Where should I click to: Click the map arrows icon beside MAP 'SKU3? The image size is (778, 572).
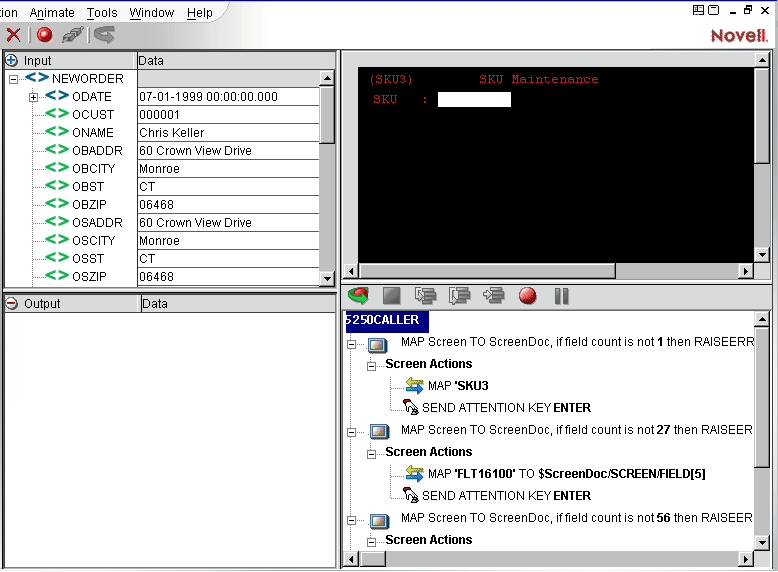coord(414,385)
